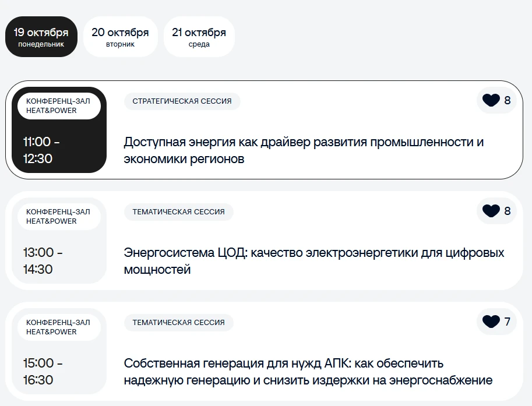Click Конференц-зал Heat&Power badge for 11:00 session
The height and width of the screenshot is (406, 532).
tap(59, 106)
